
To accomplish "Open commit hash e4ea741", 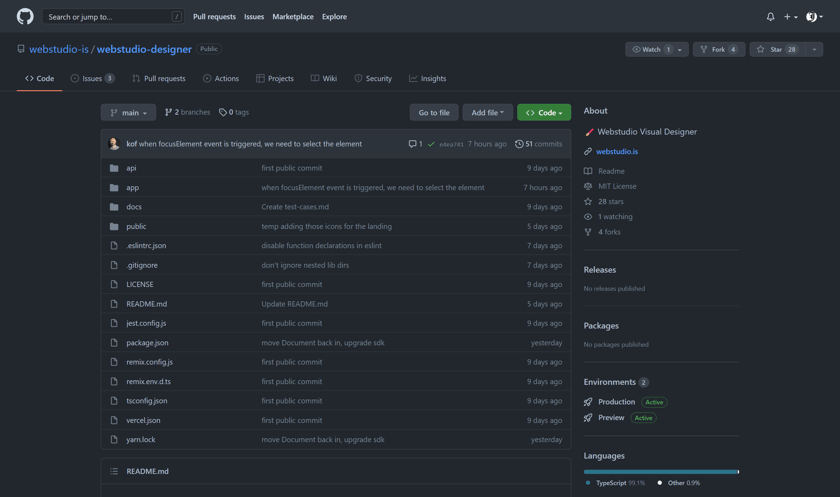I will tap(451, 144).
